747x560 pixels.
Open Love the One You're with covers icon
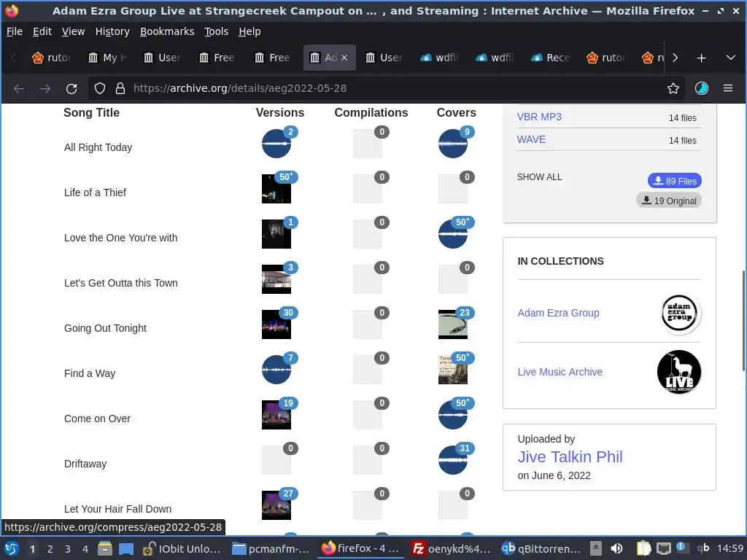tap(452, 234)
